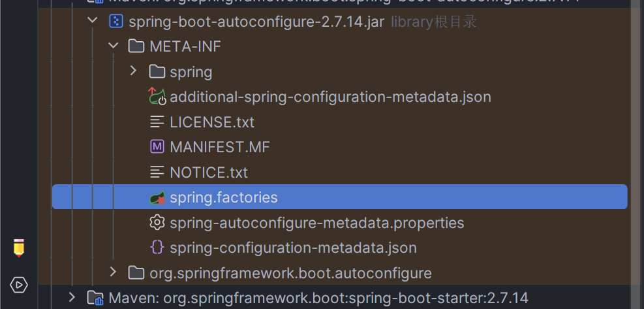Click the purple M icon of MANIFEST.MF
This screenshot has height=309, width=644.
pos(157,147)
